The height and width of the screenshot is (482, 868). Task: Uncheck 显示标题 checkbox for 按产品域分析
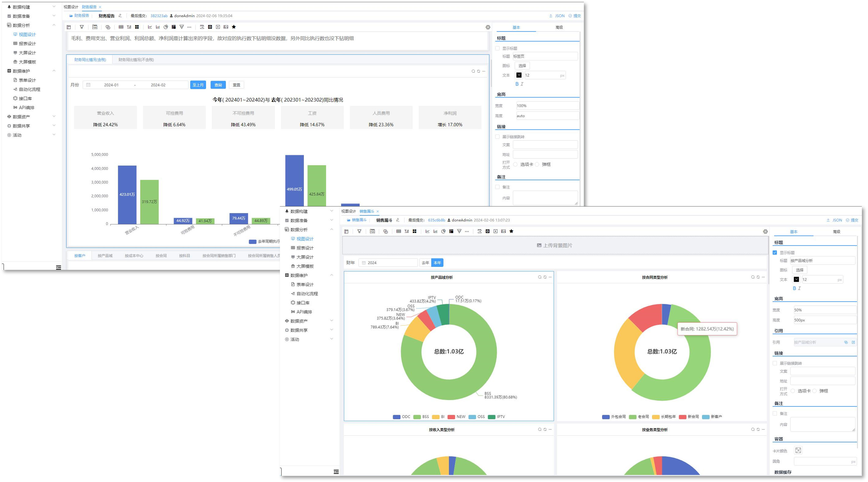[775, 253]
